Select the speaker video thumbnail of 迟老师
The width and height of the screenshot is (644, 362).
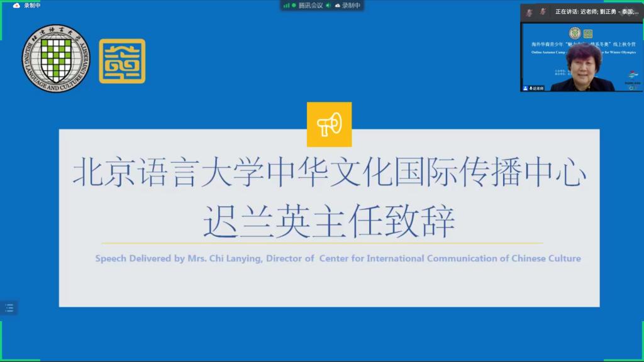582,58
